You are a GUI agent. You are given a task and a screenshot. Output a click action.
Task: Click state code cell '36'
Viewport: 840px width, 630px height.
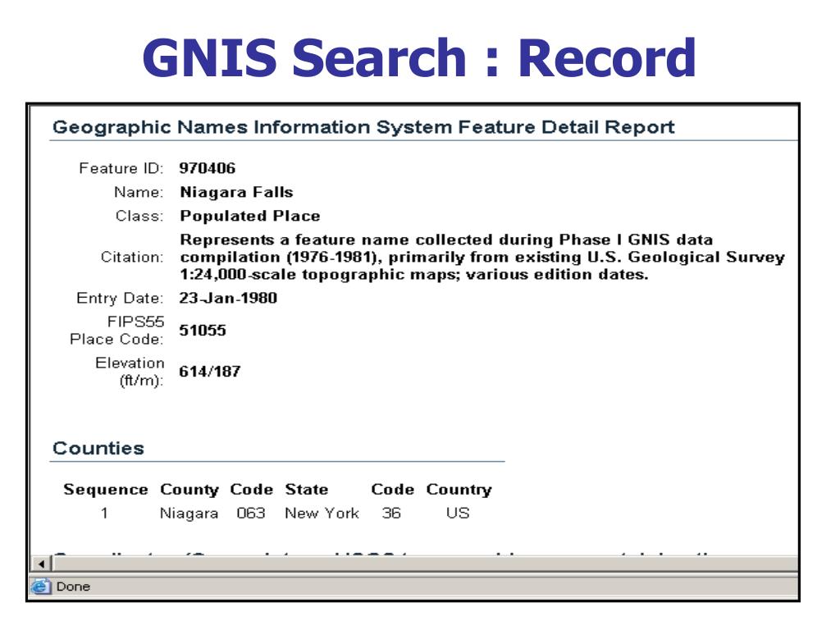(391, 514)
